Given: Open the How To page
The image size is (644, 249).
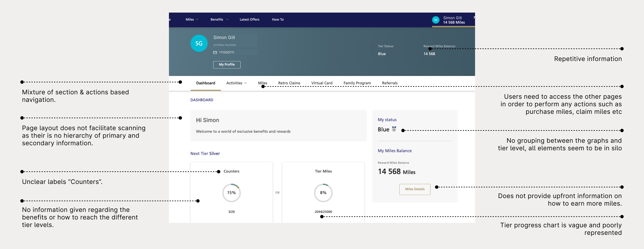Looking at the screenshot, I should [278, 19].
